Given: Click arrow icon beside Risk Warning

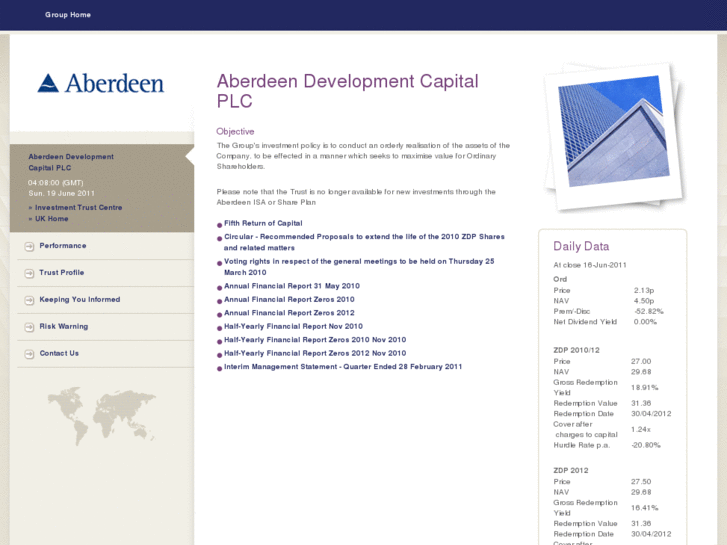Looking at the screenshot, I should [29, 327].
